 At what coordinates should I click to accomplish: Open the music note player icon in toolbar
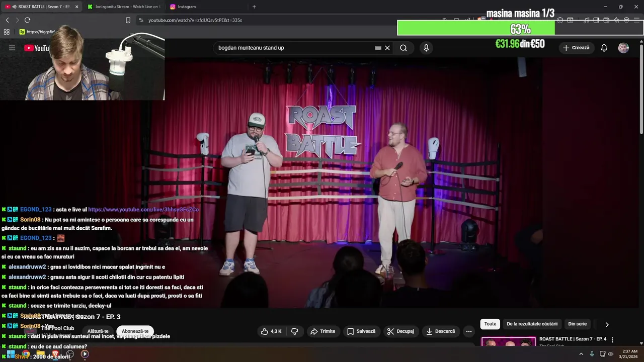(x=587, y=20)
